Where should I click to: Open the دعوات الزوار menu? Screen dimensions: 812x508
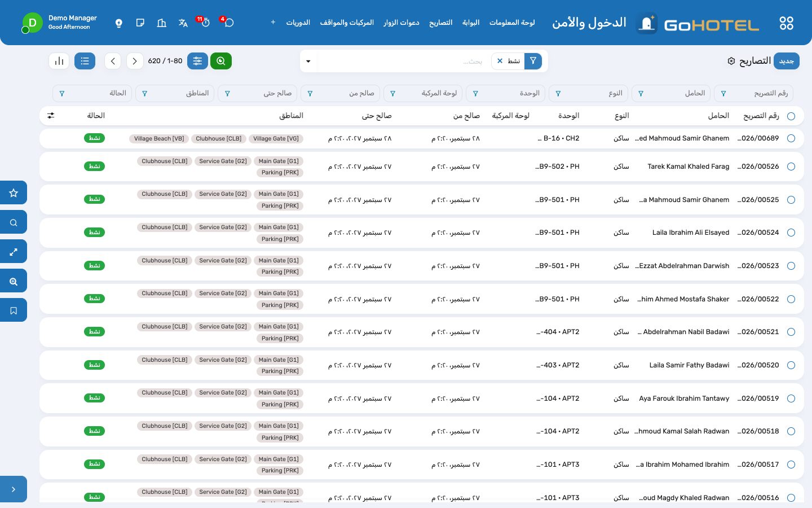(x=401, y=23)
